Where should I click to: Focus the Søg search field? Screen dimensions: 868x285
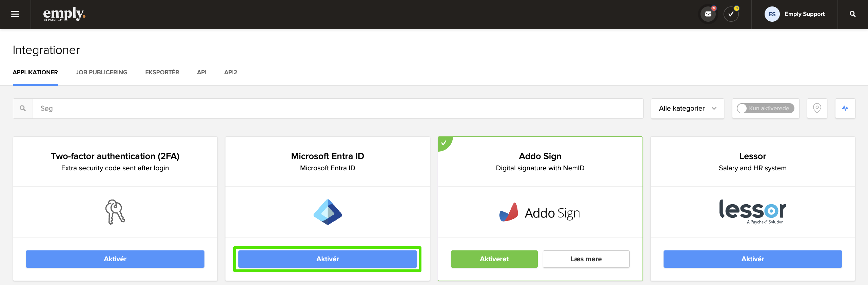pyautogui.click(x=337, y=109)
